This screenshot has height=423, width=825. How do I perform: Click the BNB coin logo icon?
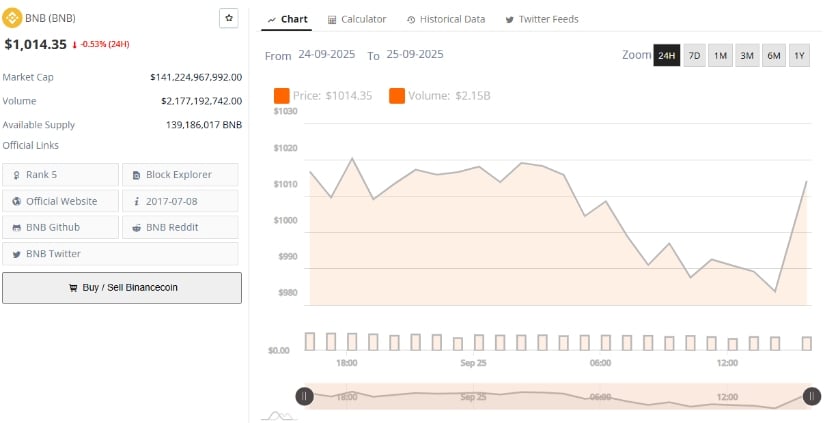(x=12, y=18)
